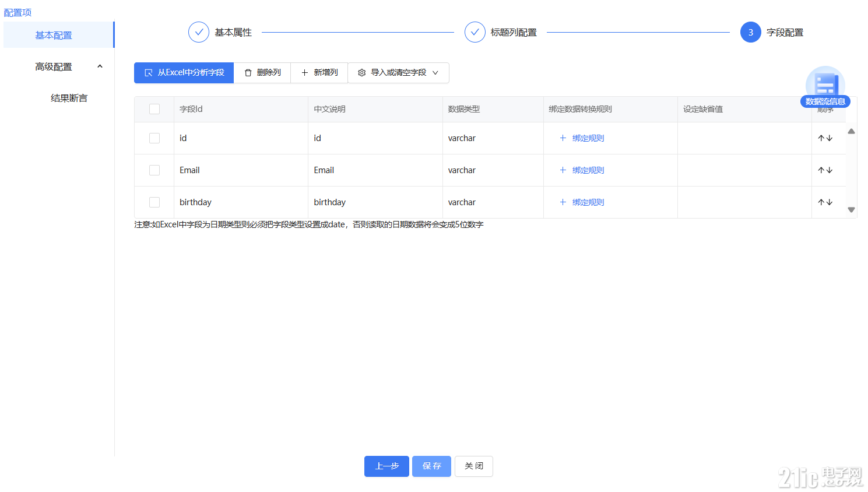Screen dimensions: 868x492
Task: Click the move-up arrow in the birthday row
Action: [821, 202]
